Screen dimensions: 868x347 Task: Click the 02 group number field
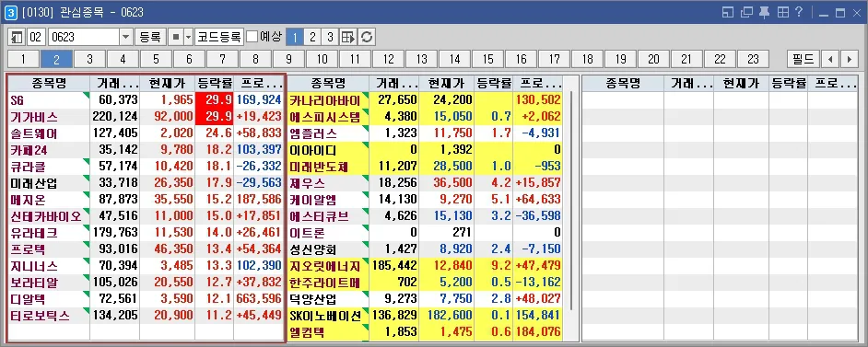(x=36, y=38)
